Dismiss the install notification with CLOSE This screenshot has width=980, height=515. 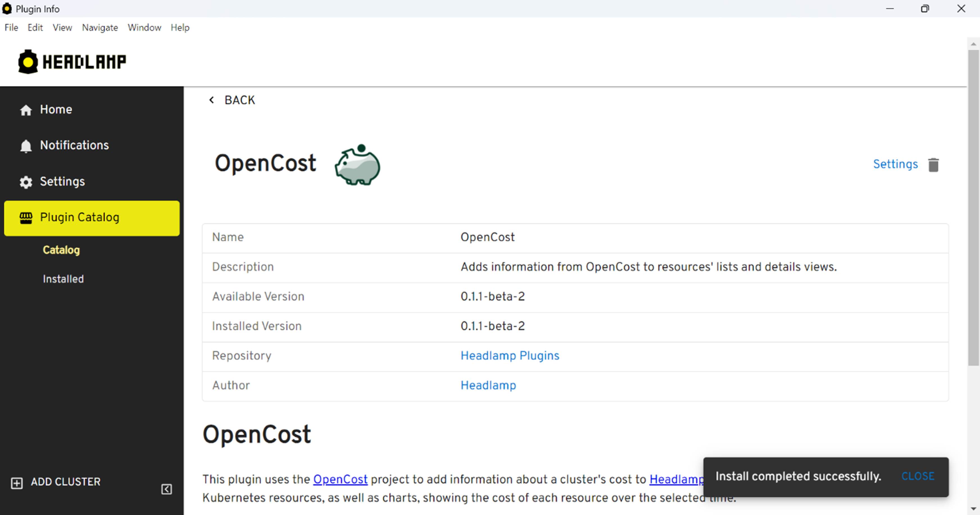(918, 476)
